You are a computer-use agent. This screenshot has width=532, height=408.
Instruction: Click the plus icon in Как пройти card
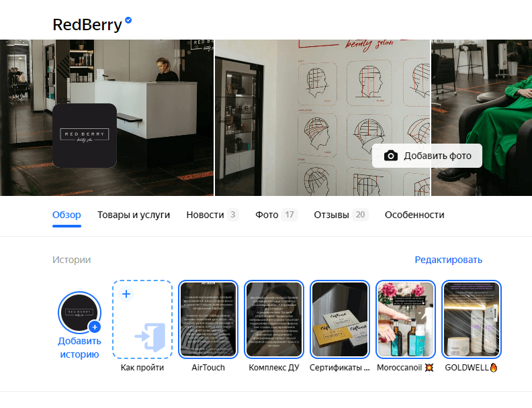tap(126, 294)
